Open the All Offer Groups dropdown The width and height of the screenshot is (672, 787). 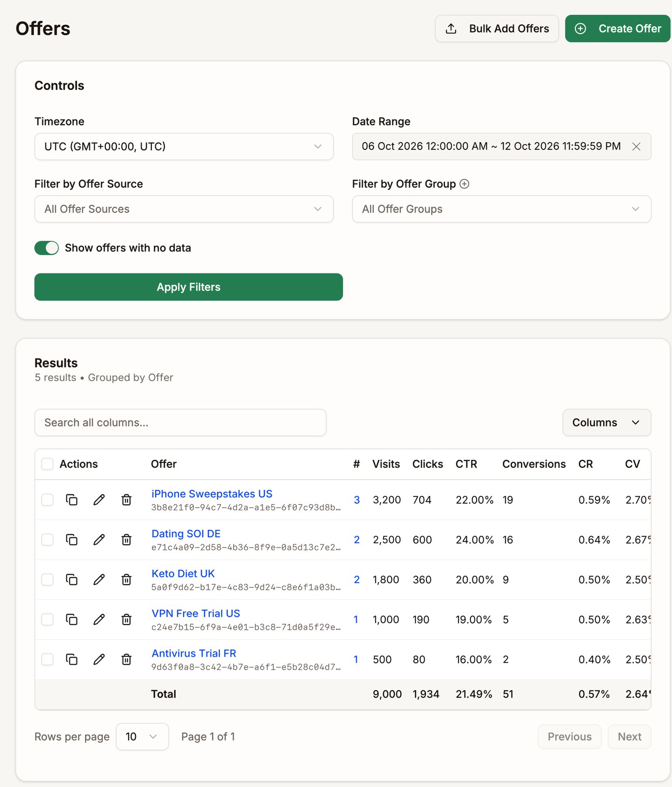click(x=501, y=209)
